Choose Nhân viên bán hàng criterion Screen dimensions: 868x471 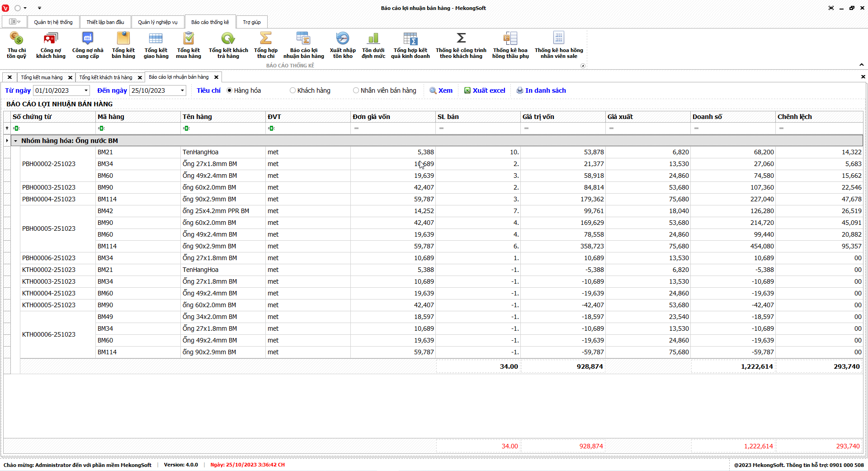356,90
